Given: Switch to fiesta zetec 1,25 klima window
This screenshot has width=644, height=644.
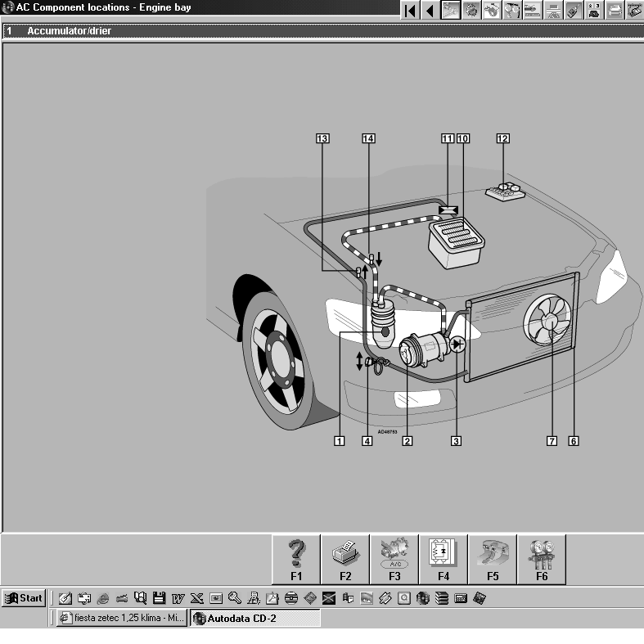Looking at the screenshot, I should coord(121,619).
